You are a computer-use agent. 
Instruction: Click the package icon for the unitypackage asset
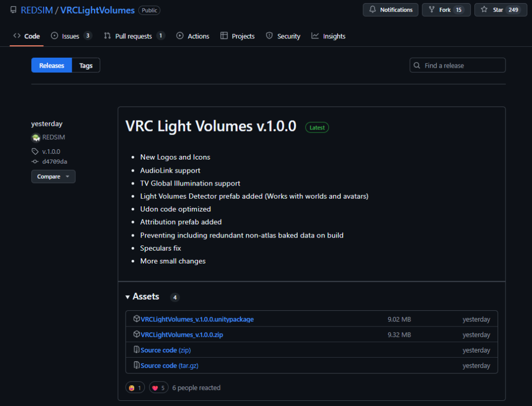click(x=137, y=319)
